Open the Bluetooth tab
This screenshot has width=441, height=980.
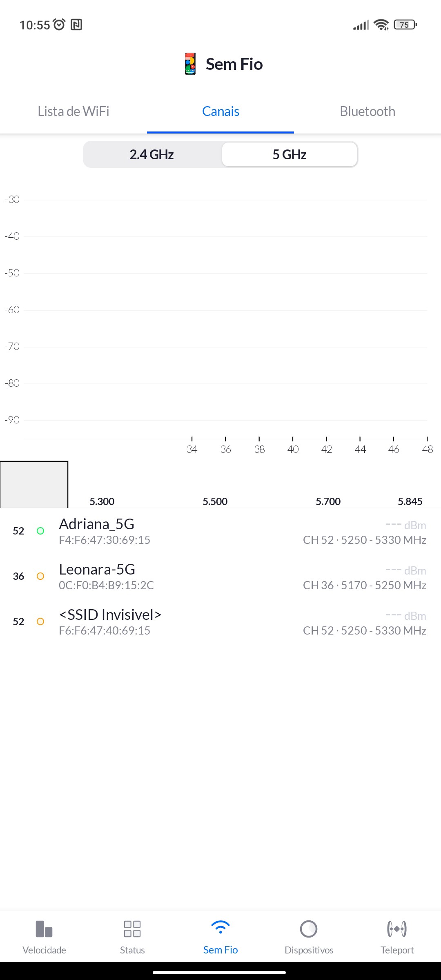click(x=367, y=111)
